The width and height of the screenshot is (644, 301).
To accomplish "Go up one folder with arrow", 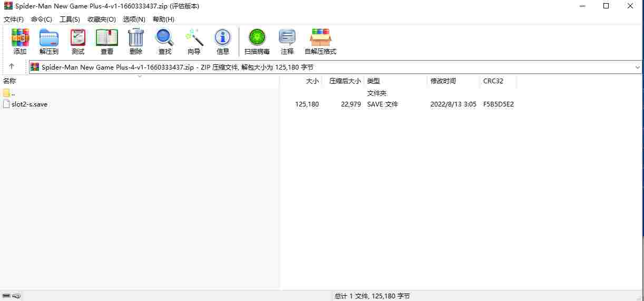I will [12, 67].
